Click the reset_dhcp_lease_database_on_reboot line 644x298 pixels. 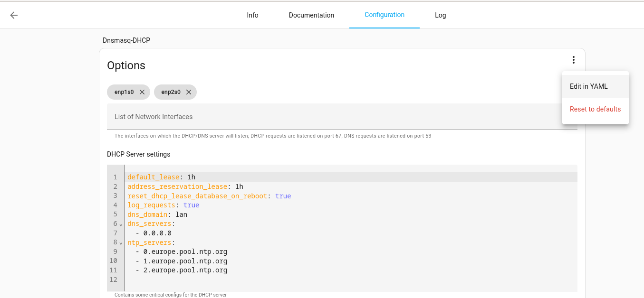point(209,196)
